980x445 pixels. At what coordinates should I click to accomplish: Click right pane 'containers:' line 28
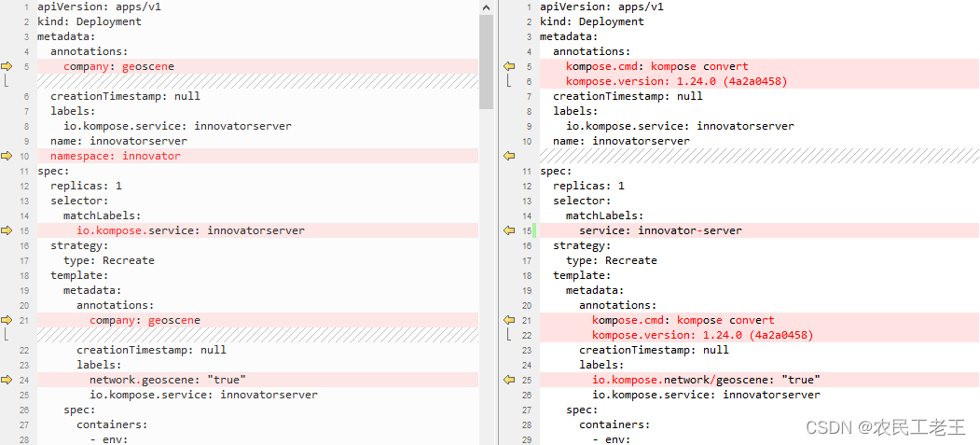614,425
